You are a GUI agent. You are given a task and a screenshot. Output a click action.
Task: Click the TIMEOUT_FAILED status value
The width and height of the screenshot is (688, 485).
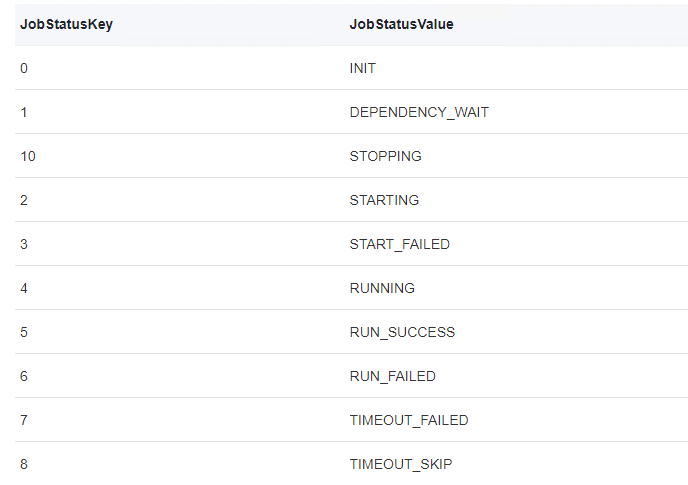[x=408, y=420]
